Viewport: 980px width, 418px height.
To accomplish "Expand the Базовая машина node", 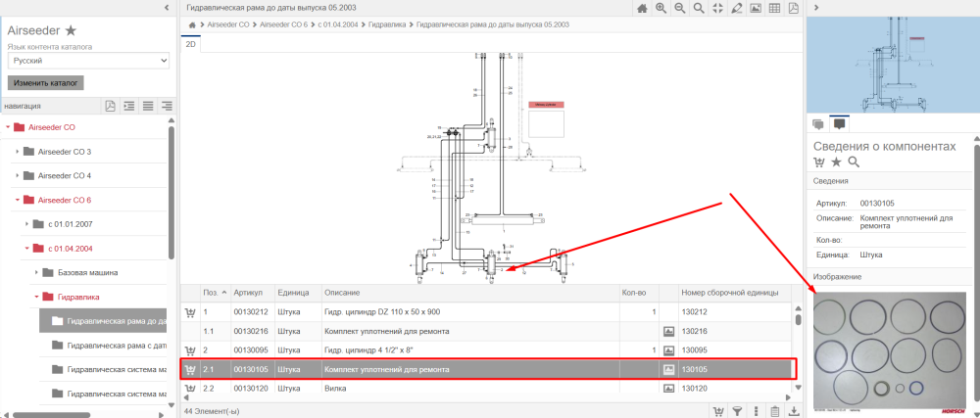I will point(36,273).
